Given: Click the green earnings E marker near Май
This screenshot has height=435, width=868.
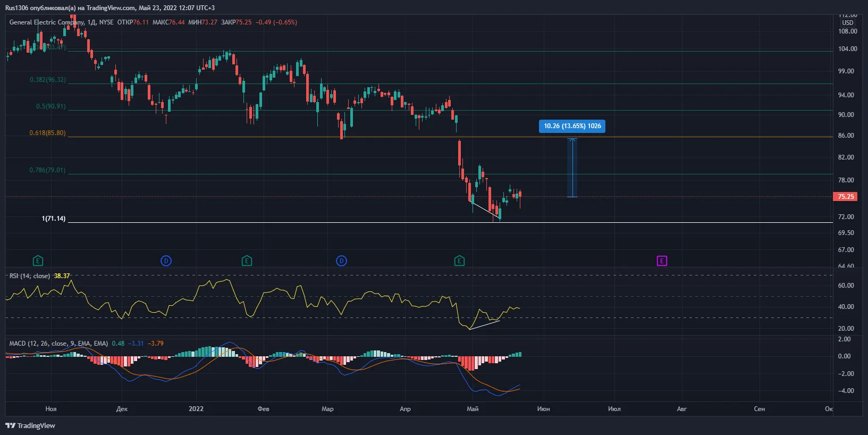Looking at the screenshot, I should (459, 261).
